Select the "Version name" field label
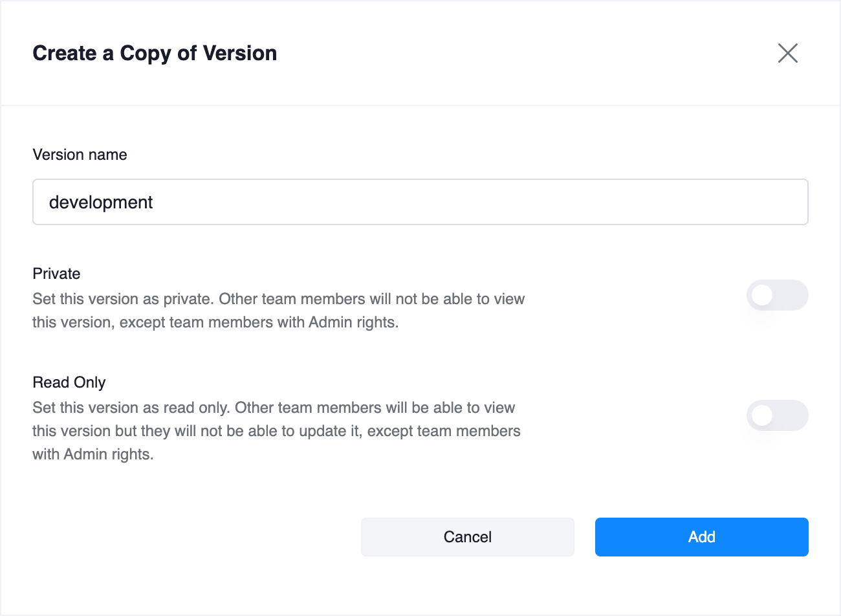The height and width of the screenshot is (616, 841). (80, 155)
